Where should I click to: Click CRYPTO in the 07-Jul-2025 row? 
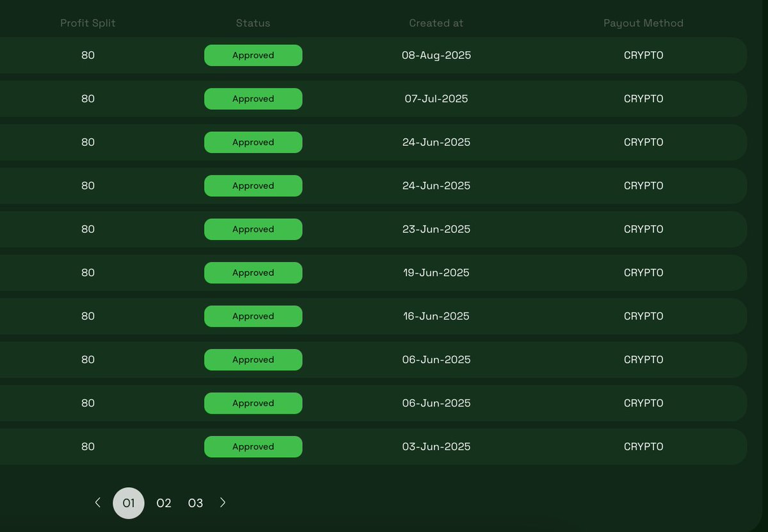click(x=643, y=99)
